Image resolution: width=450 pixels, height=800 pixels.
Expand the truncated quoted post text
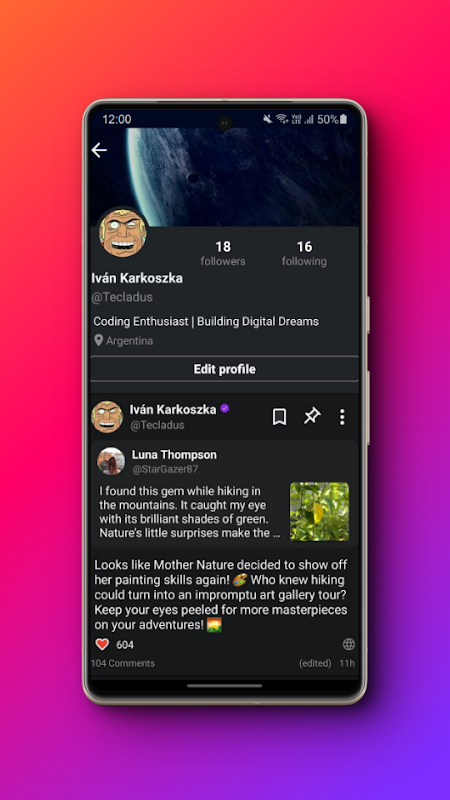click(190, 512)
